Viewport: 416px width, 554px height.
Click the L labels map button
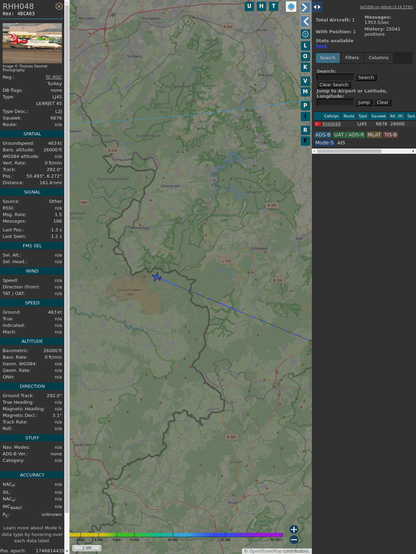(x=305, y=46)
